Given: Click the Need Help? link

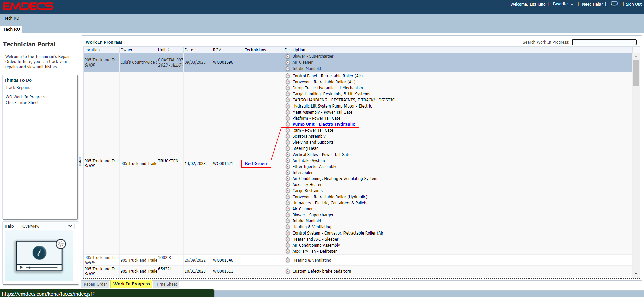Looking at the screenshot, I should tap(592, 4).
